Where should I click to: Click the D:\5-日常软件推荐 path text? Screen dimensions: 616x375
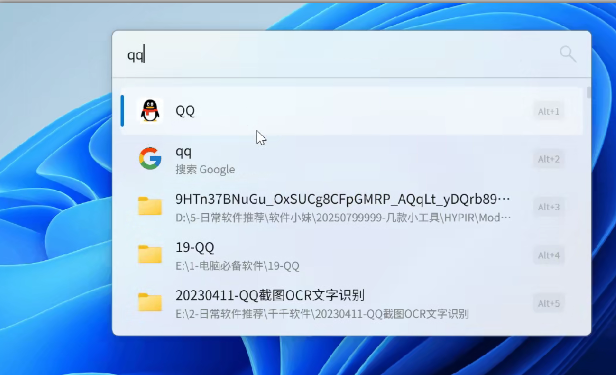(343, 218)
